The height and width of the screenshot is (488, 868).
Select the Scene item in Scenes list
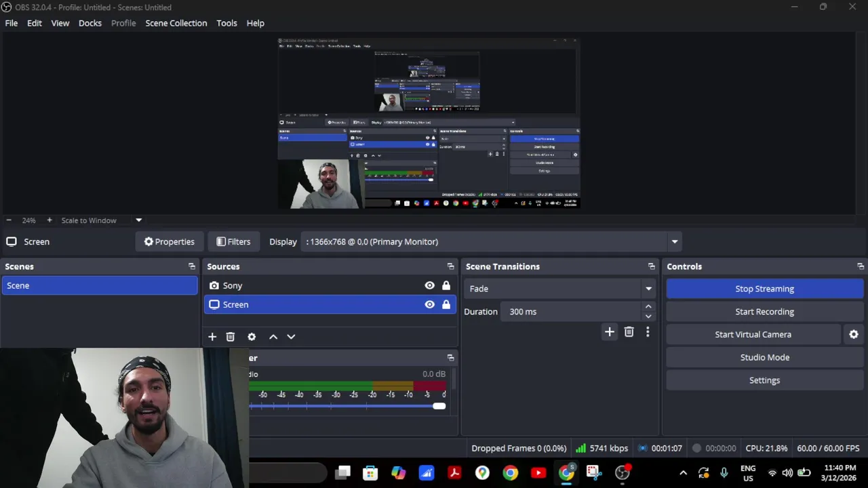coord(100,285)
